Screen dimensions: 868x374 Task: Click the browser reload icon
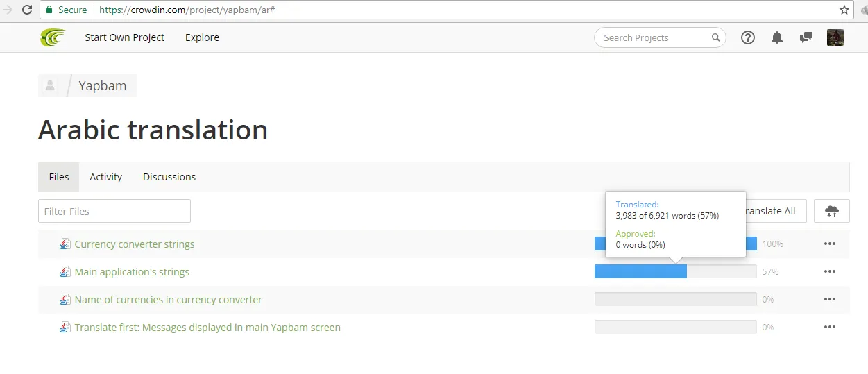[27, 10]
